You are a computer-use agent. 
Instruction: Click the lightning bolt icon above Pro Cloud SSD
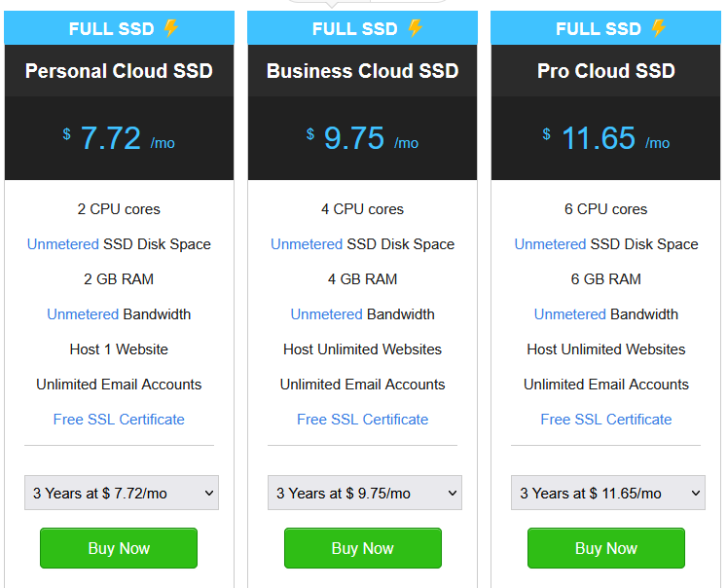point(658,28)
